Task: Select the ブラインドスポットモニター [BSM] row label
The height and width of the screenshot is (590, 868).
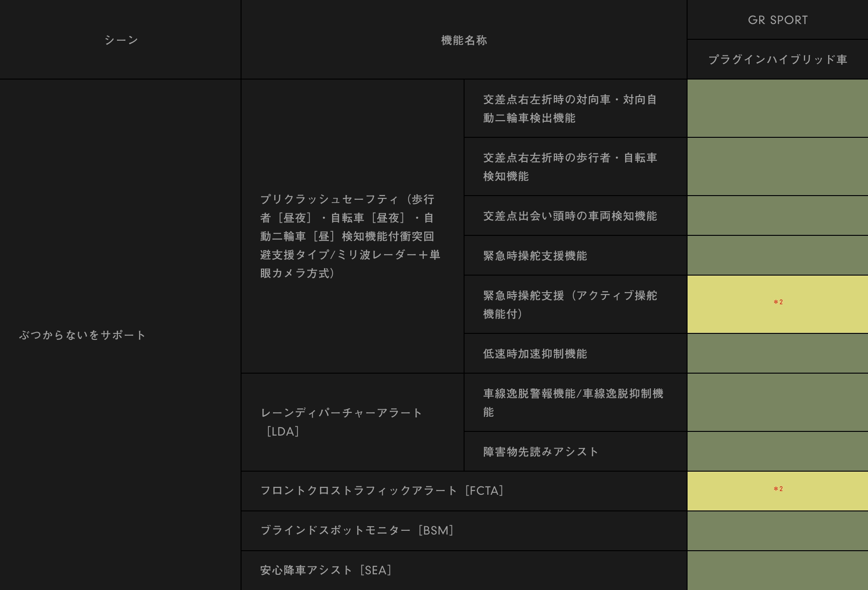Action: pos(357,530)
